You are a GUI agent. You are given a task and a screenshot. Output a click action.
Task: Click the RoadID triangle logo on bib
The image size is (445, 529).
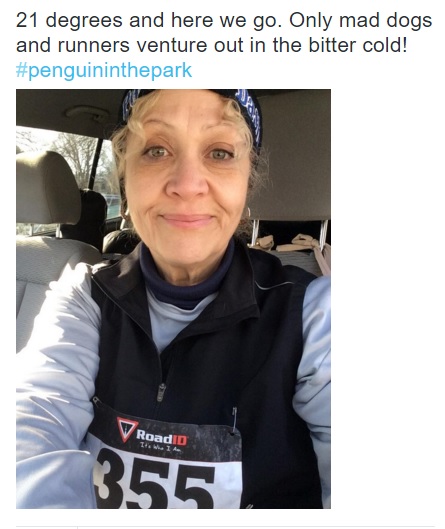pos(126,429)
